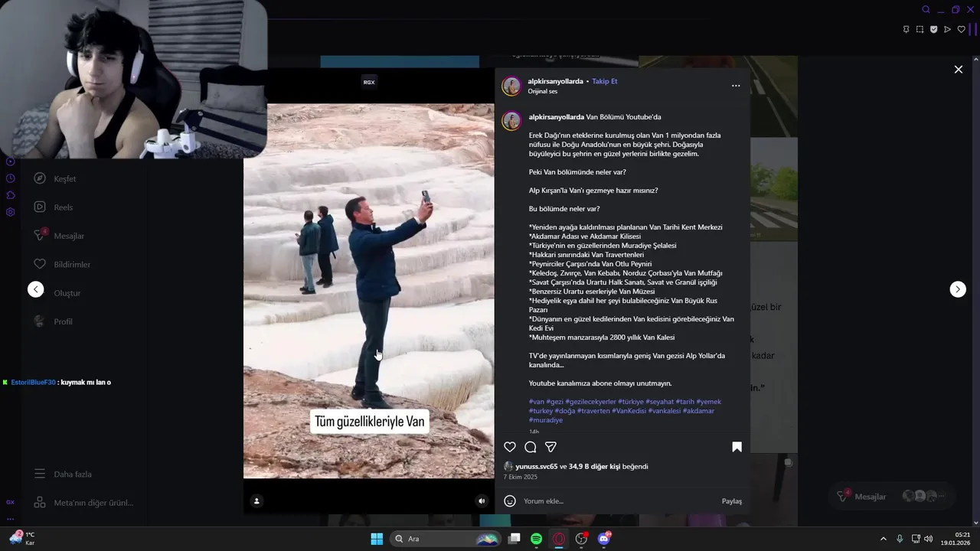Image resolution: width=980 pixels, height=551 pixels.
Task: Close the post overlay with the X
Action: click(x=958, y=70)
